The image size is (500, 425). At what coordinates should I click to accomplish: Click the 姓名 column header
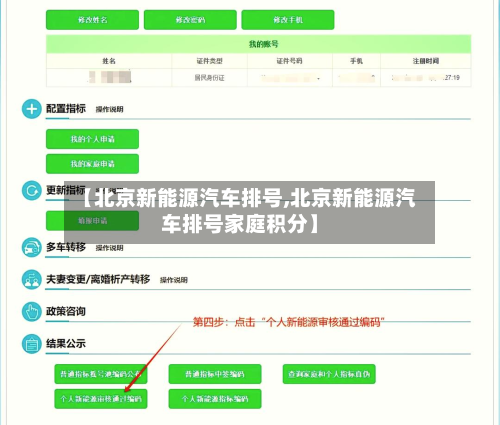109,61
